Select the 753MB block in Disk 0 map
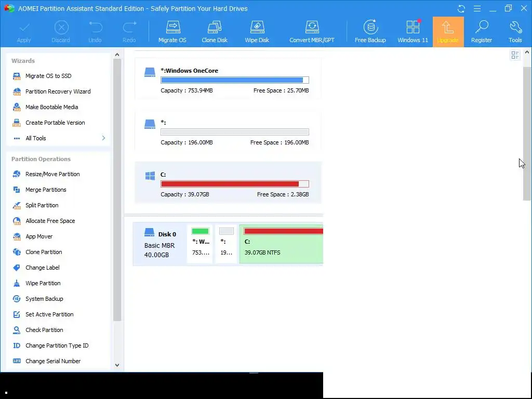This screenshot has height=399, width=532. coord(200,244)
